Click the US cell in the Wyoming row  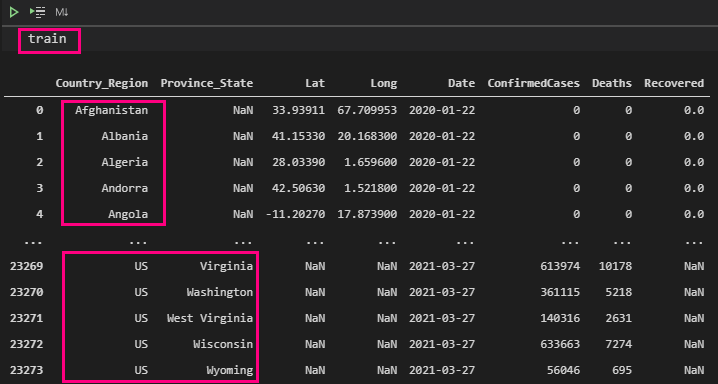click(141, 370)
